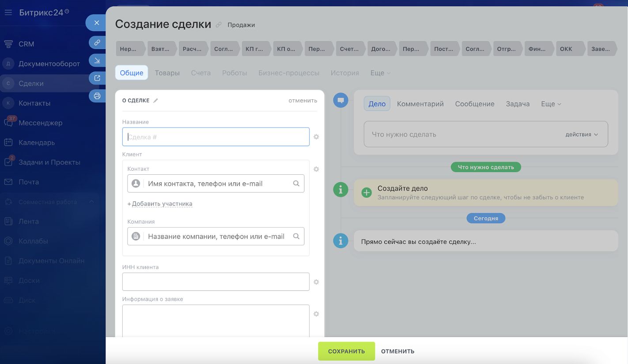Click gear icon beside ИНН клиента field

[316, 282]
